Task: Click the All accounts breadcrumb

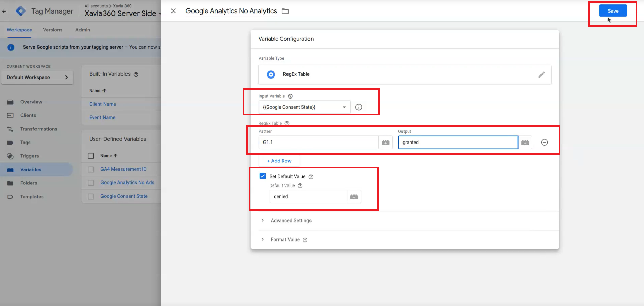Action: 96,6
